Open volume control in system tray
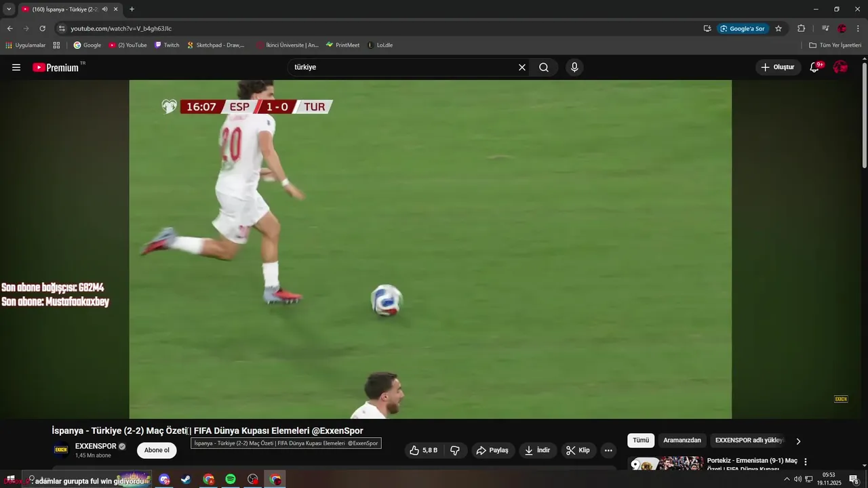This screenshot has width=868, height=488. tap(797, 479)
